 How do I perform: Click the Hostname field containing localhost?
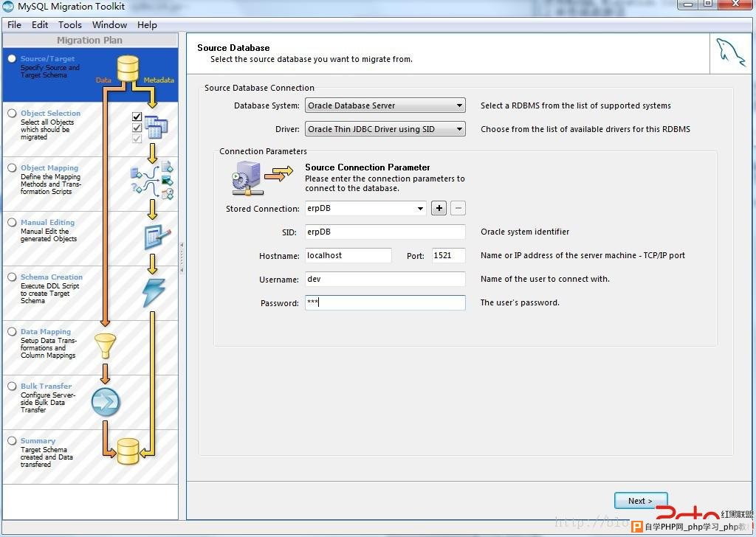click(348, 255)
